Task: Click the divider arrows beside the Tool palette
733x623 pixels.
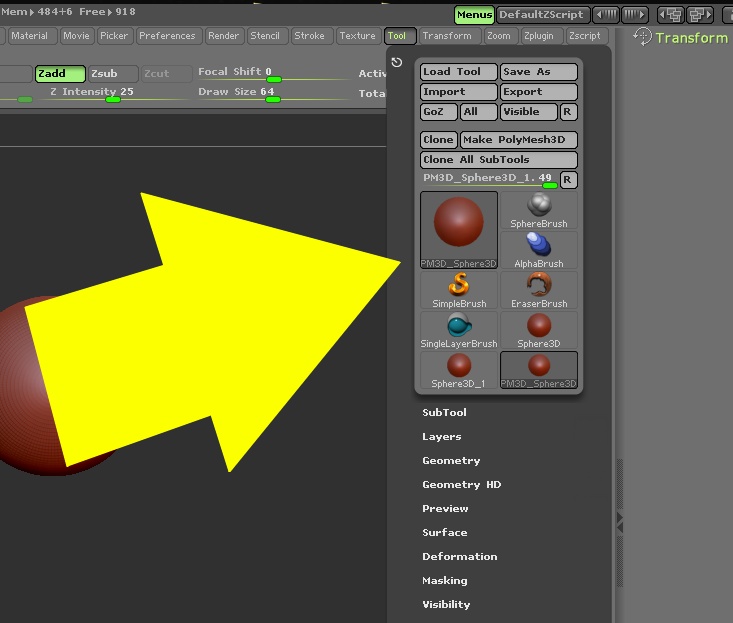Action: [x=620, y=523]
